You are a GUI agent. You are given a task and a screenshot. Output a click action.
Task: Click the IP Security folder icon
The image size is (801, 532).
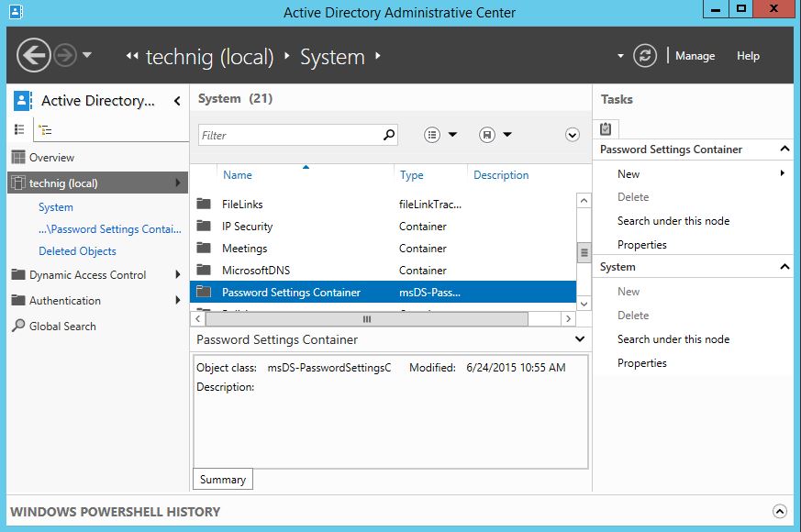point(204,226)
